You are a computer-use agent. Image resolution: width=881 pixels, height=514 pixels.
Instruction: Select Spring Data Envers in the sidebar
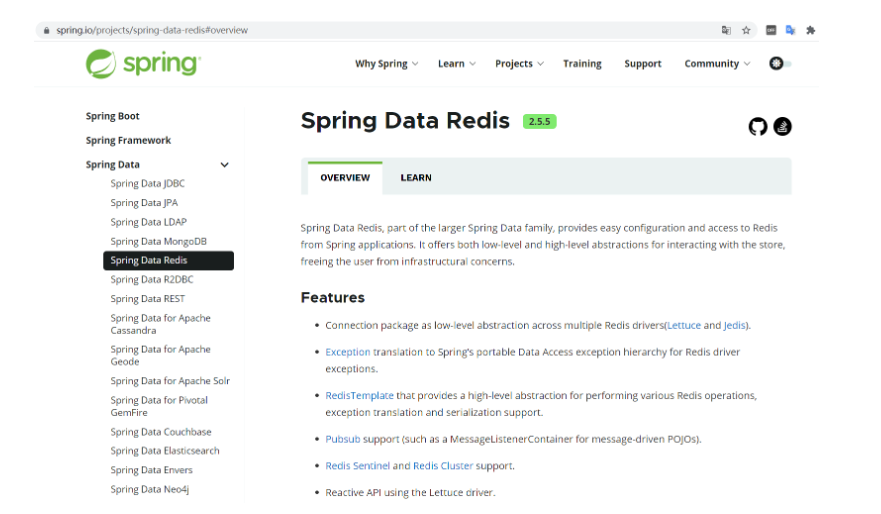151,470
